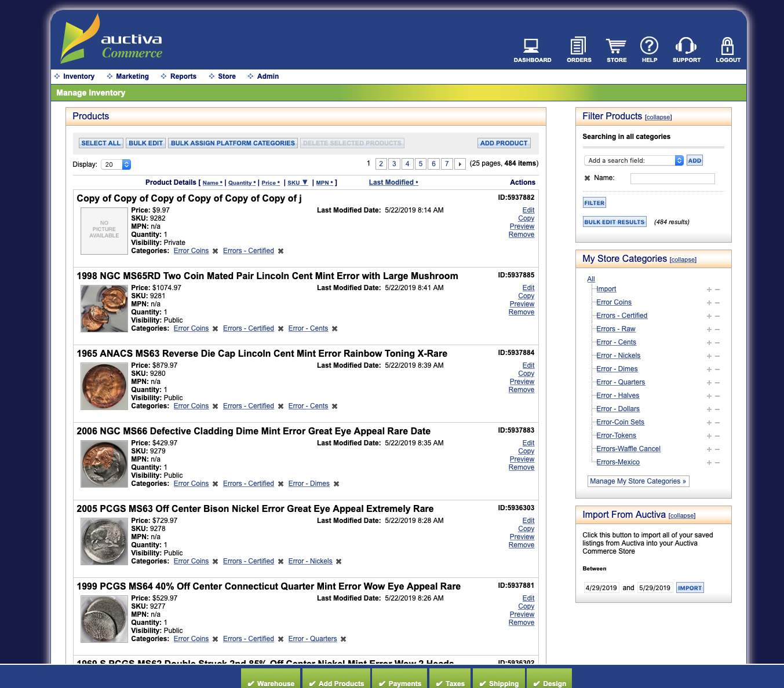Click the Select All button
Viewport: 784px width, 688px height.
pyautogui.click(x=101, y=143)
